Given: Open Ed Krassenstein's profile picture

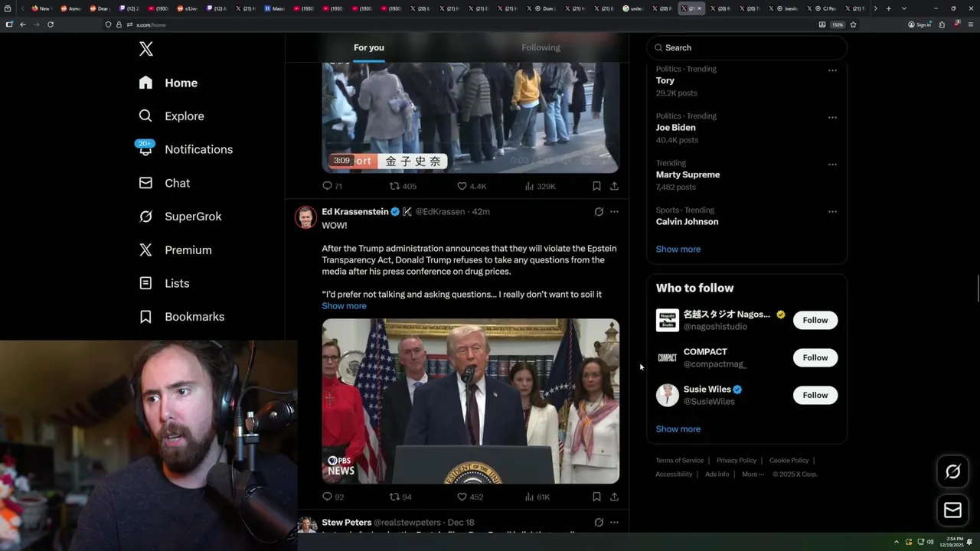Looking at the screenshot, I should 306,217.
